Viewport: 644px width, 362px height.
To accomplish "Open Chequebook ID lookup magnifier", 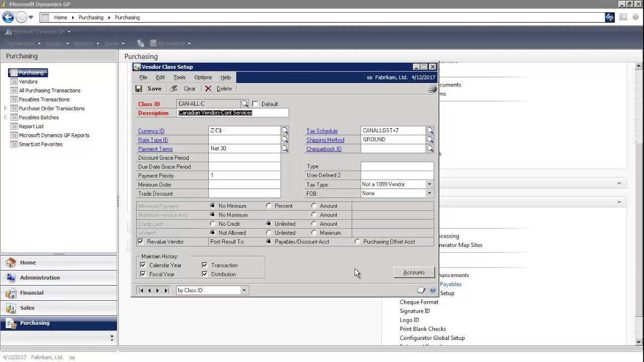I will 430,149.
